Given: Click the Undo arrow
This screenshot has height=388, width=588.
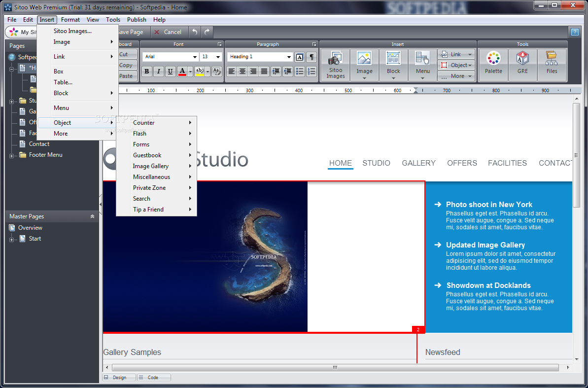Looking at the screenshot, I should [x=195, y=32].
